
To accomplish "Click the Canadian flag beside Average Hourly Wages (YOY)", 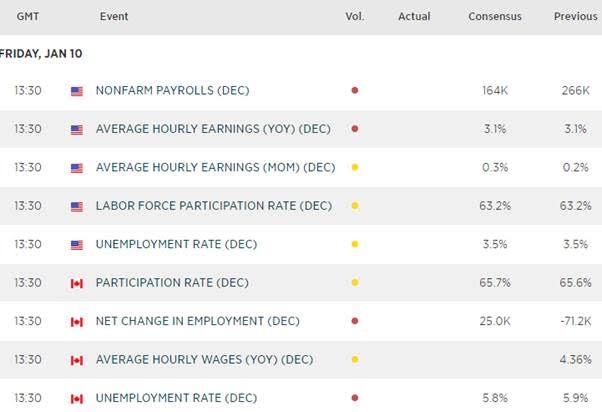I will [x=77, y=360].
